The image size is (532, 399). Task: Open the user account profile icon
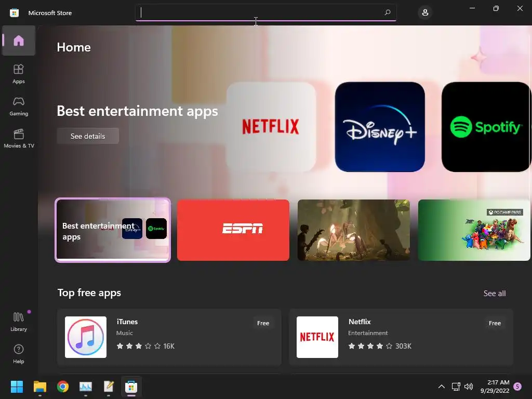click(x=425, y=12)
